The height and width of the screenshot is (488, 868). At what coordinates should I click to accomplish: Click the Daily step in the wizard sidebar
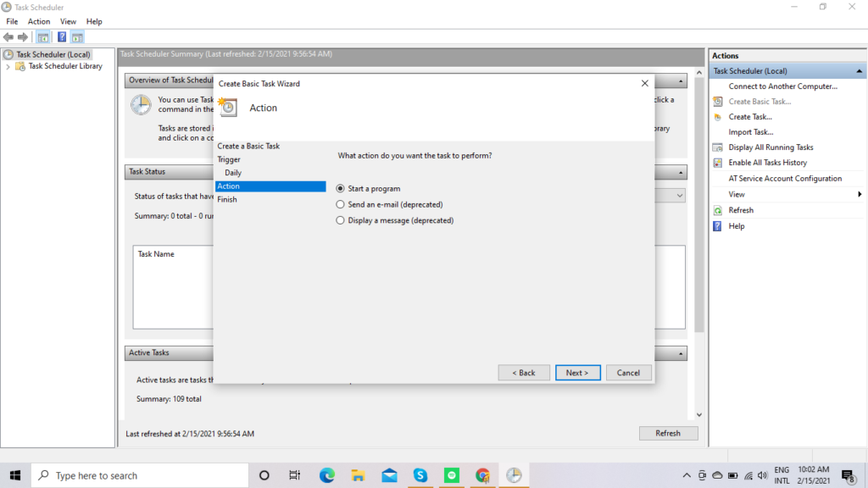[x=233, y=173]
